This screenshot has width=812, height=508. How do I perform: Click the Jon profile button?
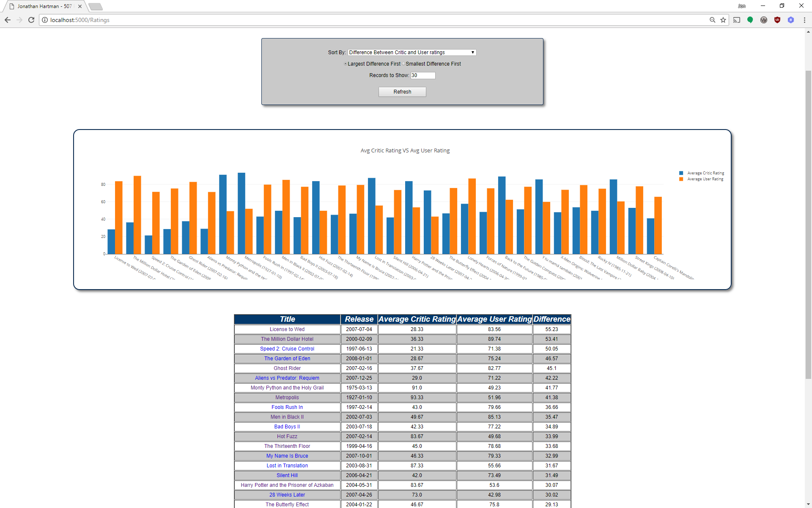point(742,6)
